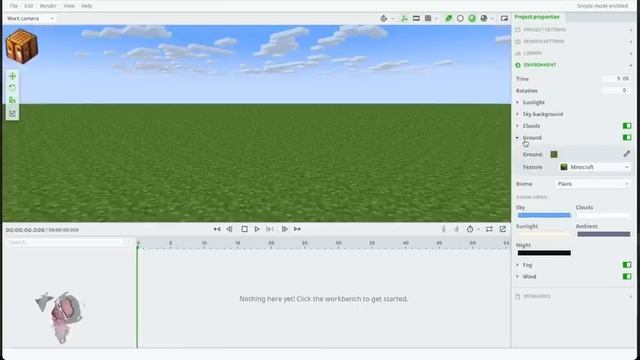Open the workbench crafting table icon
The height and width of the screenshot is (360, 640).
(22, 46)
